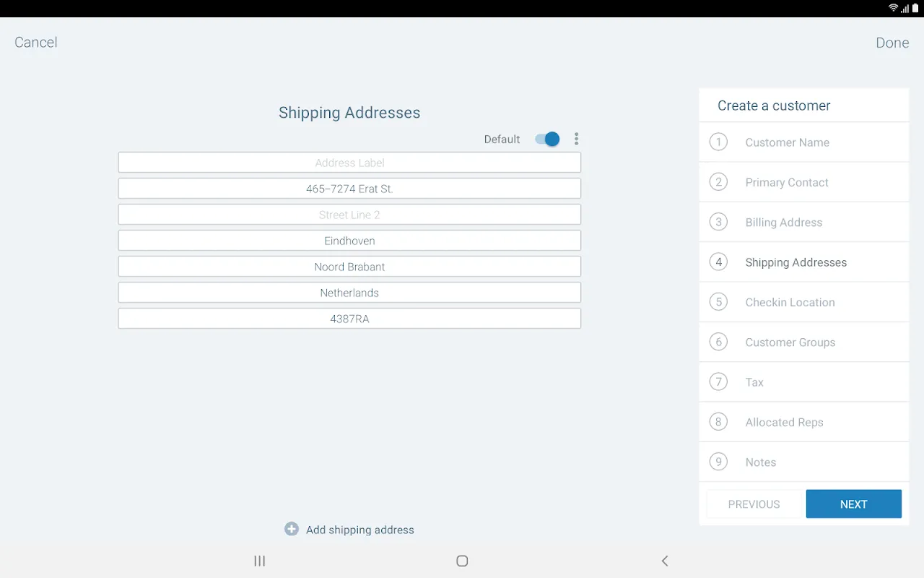Click the street field with 465-7274 Erat St.
The height and width of the screenshot is (578, 924).
click(349, 189)
